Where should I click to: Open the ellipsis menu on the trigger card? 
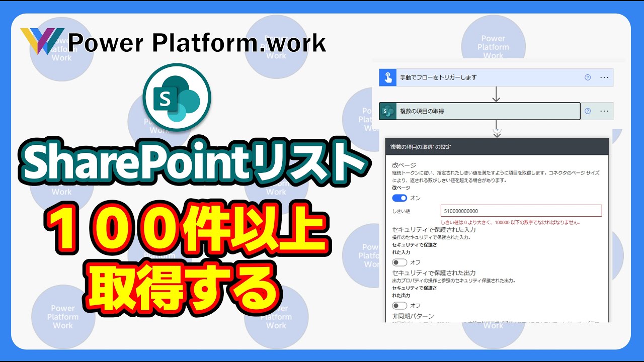(604, 77)
